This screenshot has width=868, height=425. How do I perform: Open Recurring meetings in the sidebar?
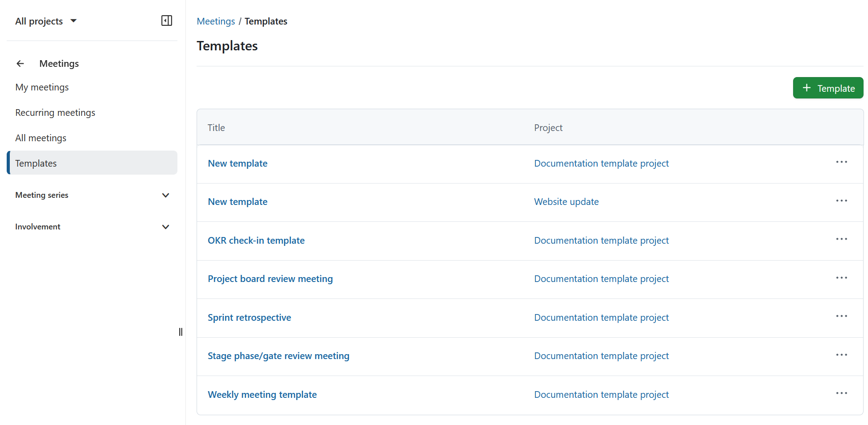point(55,112)
